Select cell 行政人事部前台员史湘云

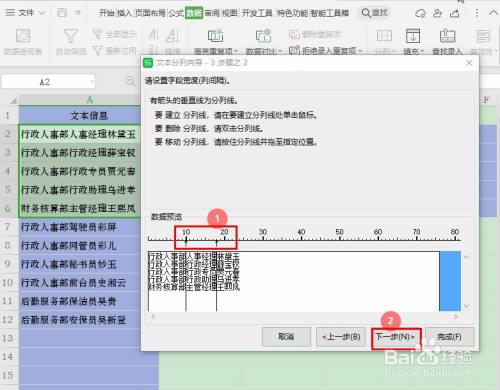tap(89, 283)
